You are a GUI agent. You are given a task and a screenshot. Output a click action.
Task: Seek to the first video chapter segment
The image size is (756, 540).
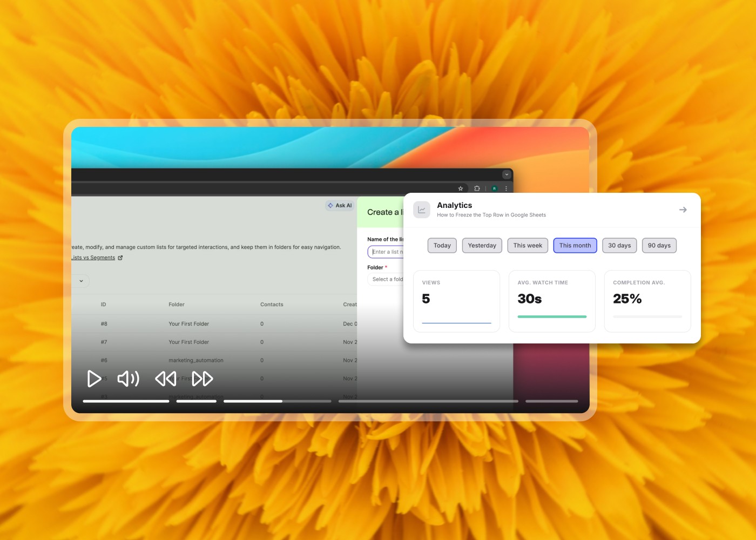coord(126,401)
